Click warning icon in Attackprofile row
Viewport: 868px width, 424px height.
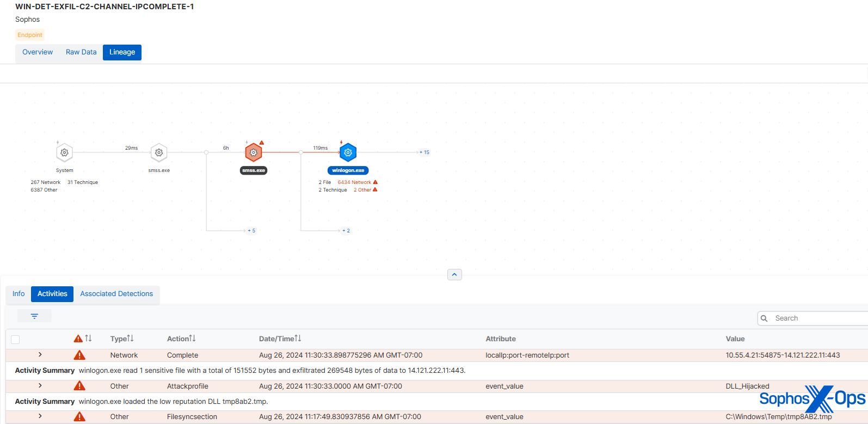click(x=79, y=386)
